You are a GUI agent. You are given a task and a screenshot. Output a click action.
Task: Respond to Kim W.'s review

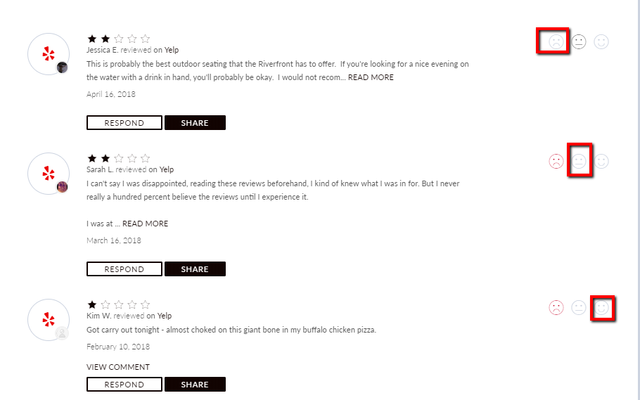(124, 384)
